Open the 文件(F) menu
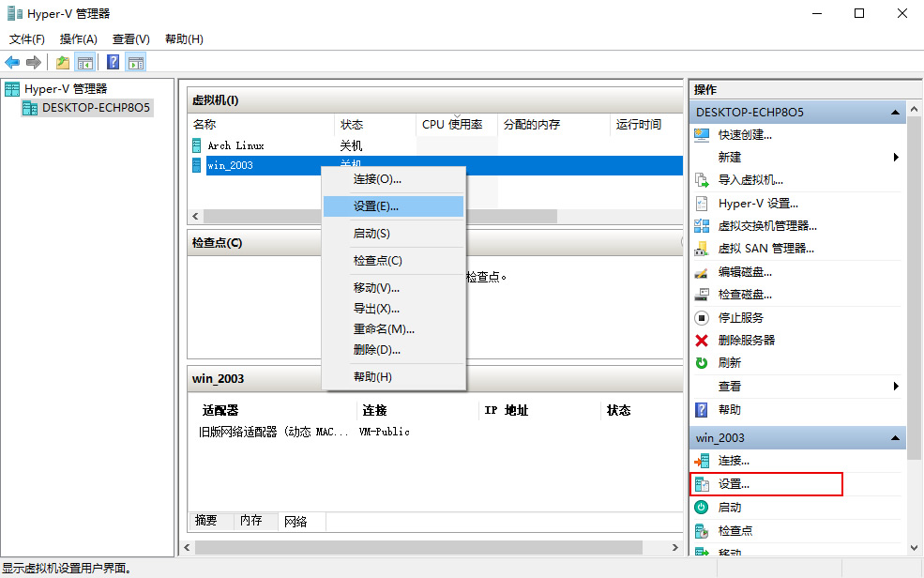924x578 pixels. click(27, 38)
